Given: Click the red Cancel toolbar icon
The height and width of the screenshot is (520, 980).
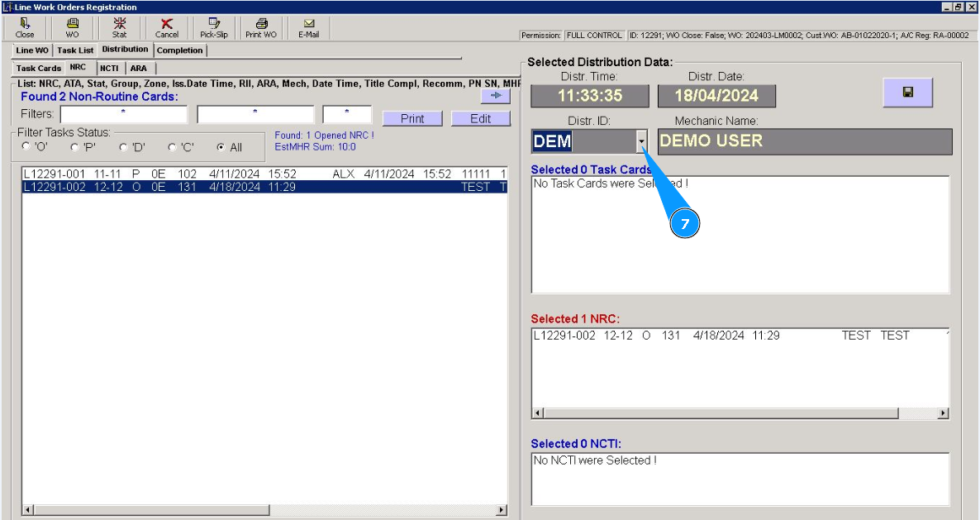Looking at the screenshot, I should (167, 28).
